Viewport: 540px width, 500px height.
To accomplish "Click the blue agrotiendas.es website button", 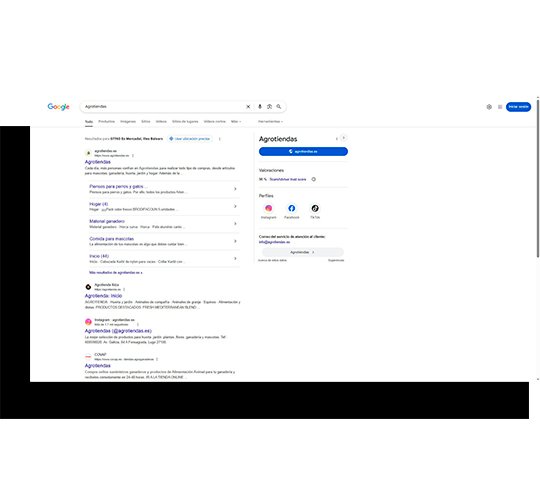I will tap(303, 152).
